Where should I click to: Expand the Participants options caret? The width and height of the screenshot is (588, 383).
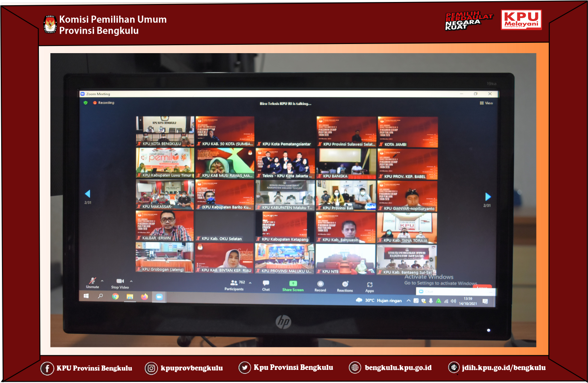(250, 283)
